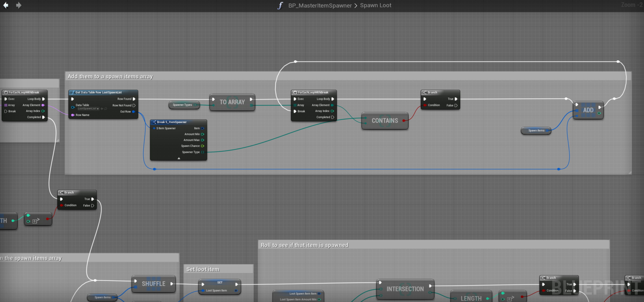Click Out Row blue output pin
This screenshot has height=302, width=644.
tap(133, 111)
